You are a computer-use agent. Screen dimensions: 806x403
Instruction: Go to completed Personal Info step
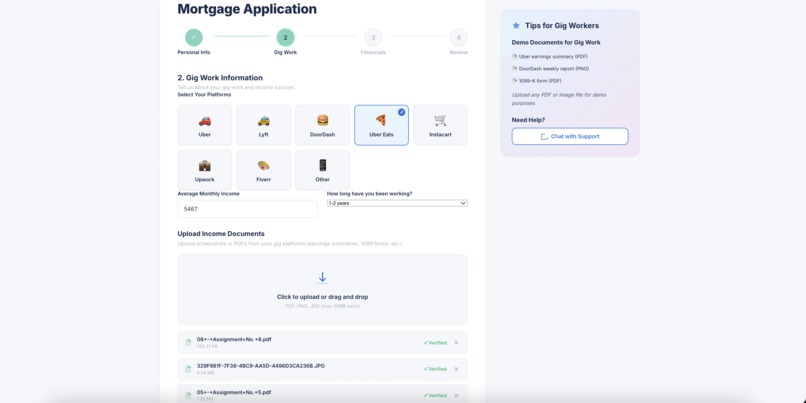194,38
